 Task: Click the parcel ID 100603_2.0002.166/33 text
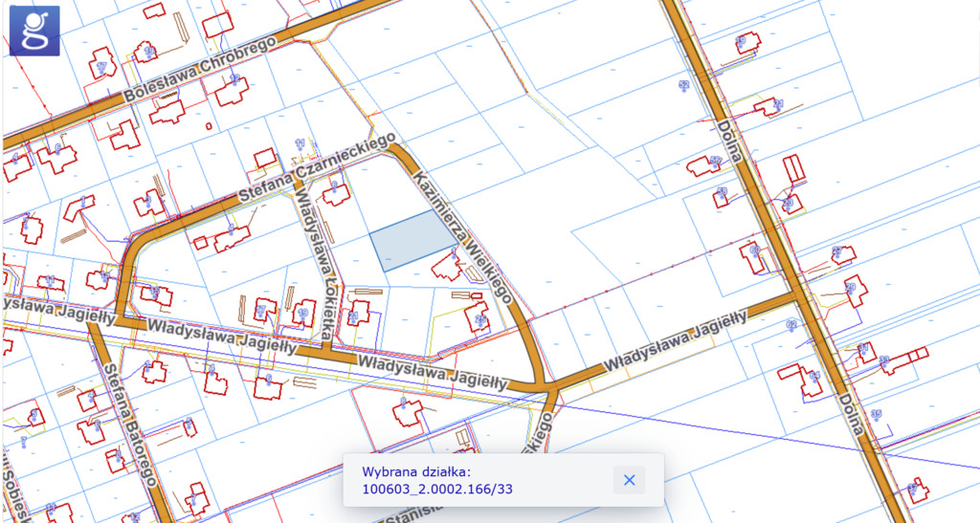pyautogui.click(x=437, y=490)
